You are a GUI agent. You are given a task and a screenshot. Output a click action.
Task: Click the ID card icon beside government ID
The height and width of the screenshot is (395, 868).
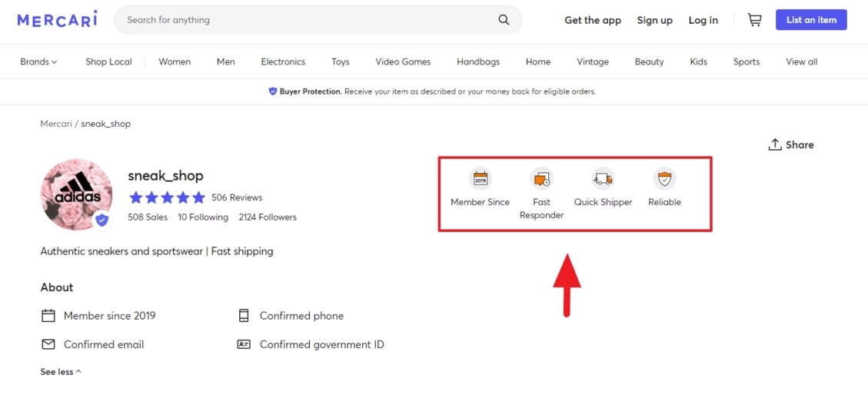(244, 344)
